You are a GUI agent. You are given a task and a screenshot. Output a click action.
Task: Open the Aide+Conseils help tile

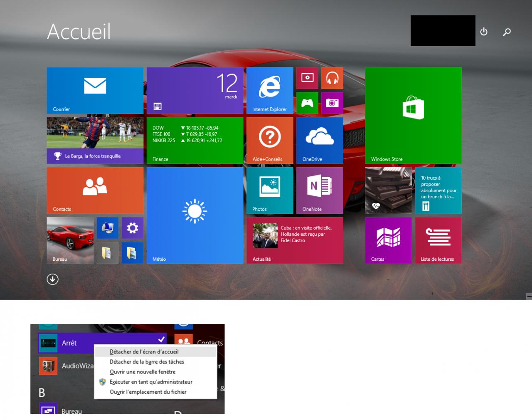point(270,141)
